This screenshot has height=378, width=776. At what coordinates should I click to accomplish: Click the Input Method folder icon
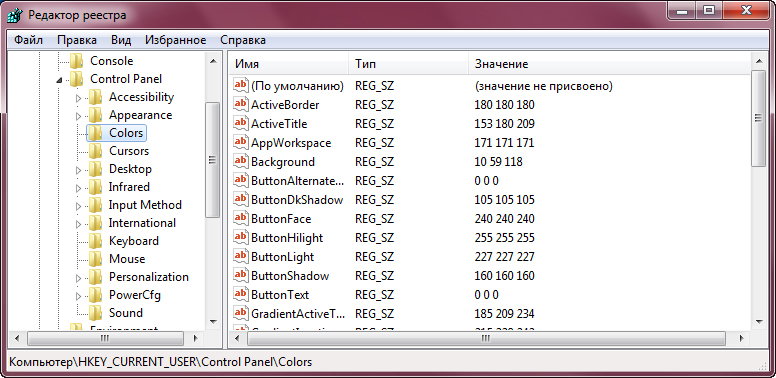click(96, 205)
